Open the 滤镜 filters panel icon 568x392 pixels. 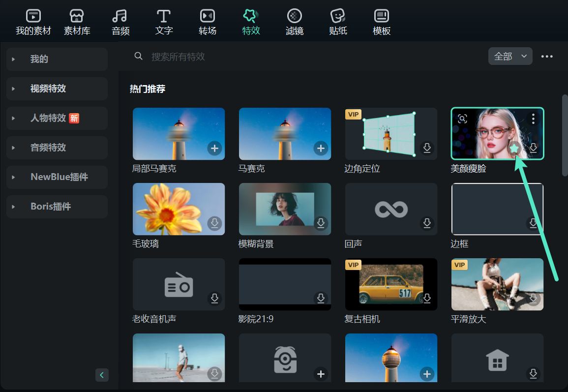point(294,21)
